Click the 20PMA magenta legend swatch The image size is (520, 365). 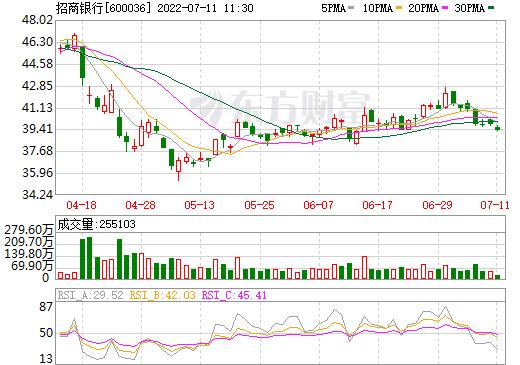pos(445,8)
